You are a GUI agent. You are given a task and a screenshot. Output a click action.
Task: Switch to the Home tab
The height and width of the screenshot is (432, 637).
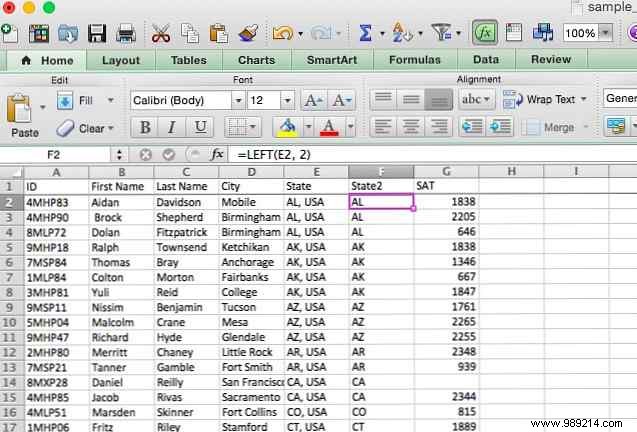47,61
